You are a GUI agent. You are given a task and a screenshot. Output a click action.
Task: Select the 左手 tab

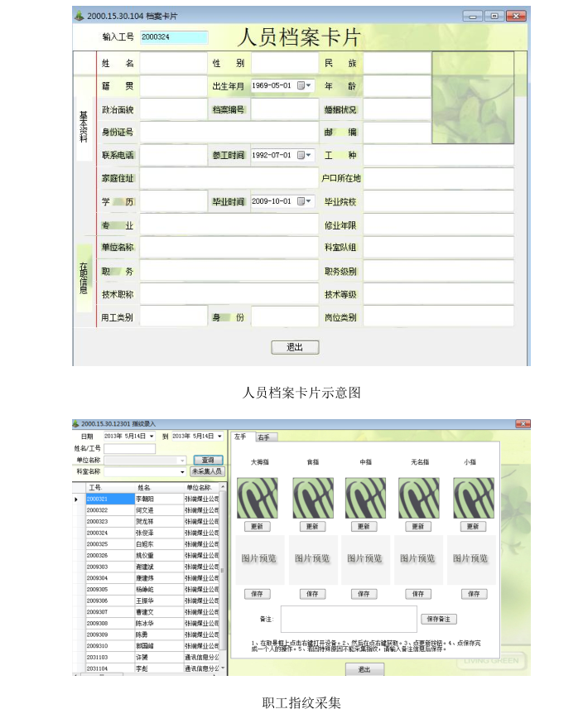click(x=241, y=437)
